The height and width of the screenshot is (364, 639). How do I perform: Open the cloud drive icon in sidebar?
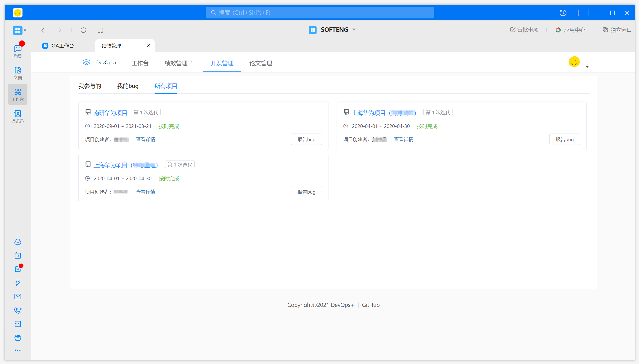tap(18, 242)
